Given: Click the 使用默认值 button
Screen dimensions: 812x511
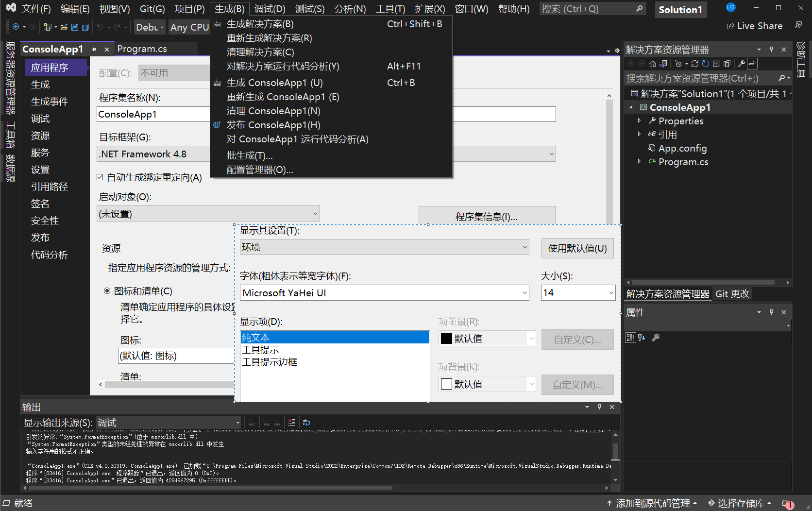Looking at the screenshot, I should (x=577, y=248).
